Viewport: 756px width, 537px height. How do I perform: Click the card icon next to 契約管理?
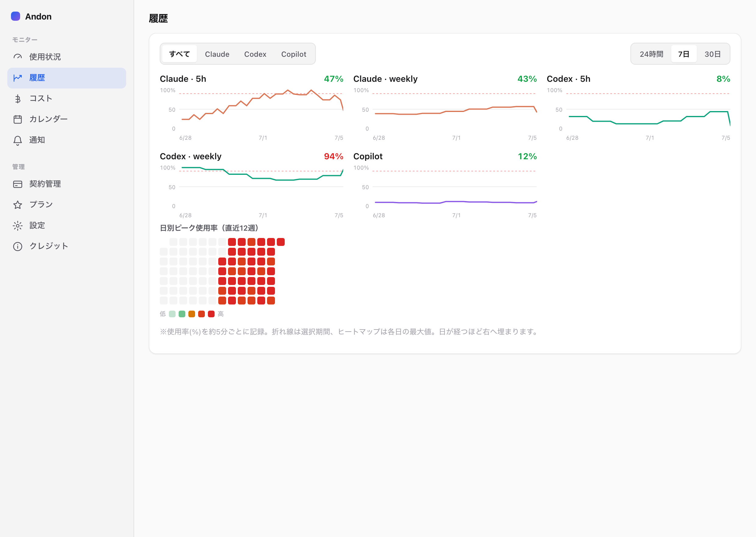[x=17, y=184]
